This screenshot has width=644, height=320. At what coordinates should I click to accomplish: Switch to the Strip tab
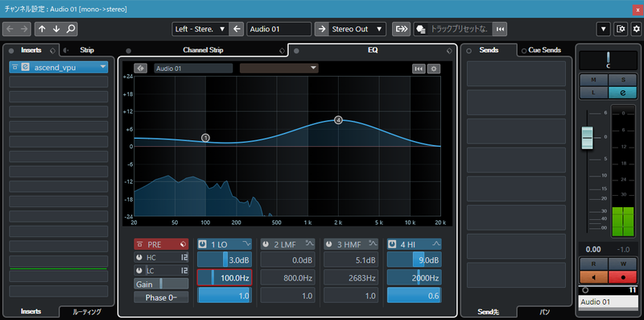[x=87, y=50]
